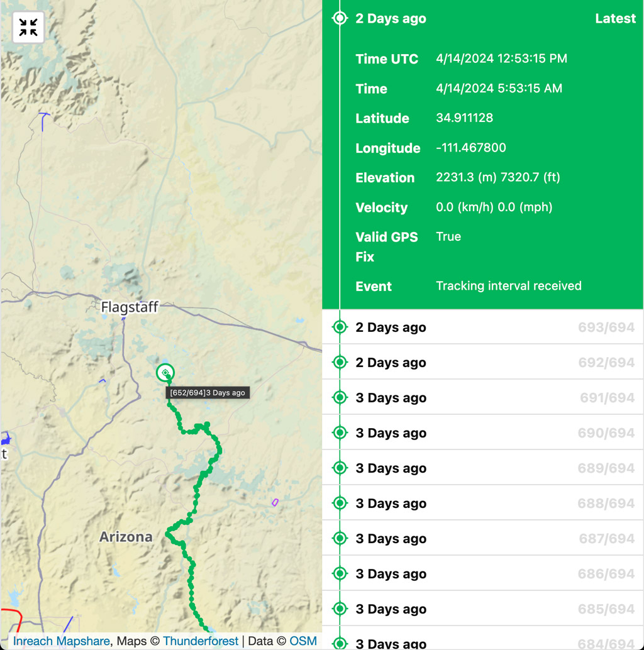Expand track point entry 686/694
Viewport: 644px width, 650px height.
482,573
